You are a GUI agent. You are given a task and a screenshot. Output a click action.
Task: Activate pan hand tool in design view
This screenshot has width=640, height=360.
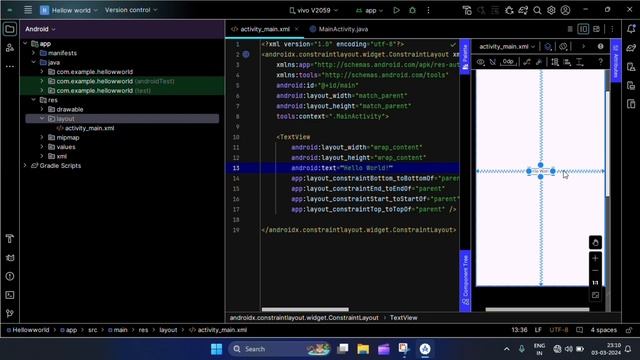[595, 242]
